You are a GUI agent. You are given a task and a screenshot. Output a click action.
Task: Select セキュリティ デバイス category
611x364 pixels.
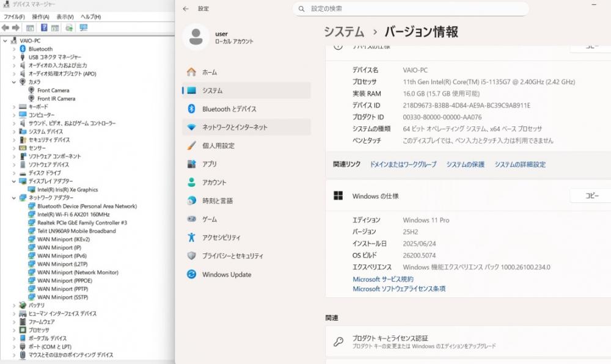point(49,140)
